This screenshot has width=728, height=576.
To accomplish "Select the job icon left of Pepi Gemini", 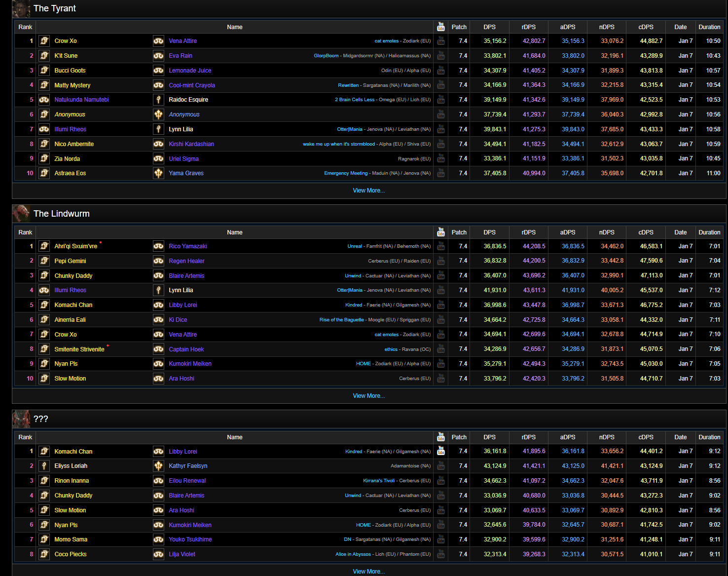I will 44,261.
